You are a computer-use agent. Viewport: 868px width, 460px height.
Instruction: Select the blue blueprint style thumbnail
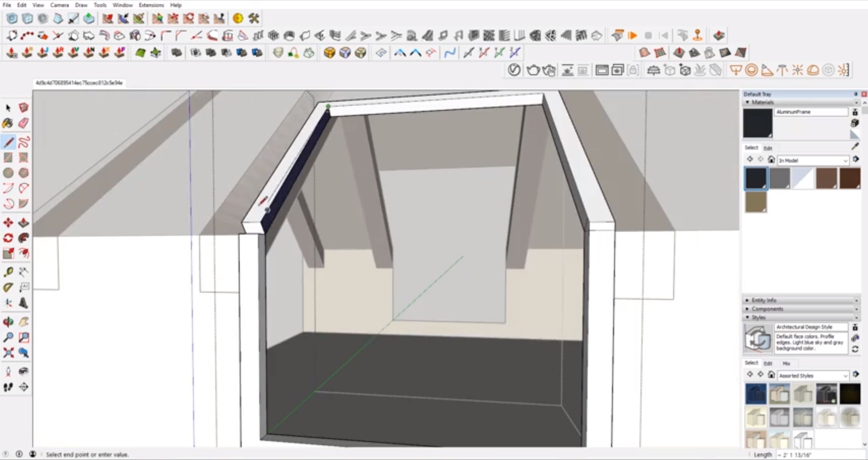click(755, 393)
